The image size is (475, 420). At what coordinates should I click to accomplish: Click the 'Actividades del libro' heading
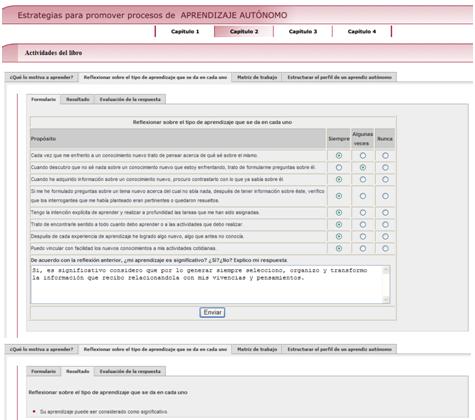tap(53, 53)
